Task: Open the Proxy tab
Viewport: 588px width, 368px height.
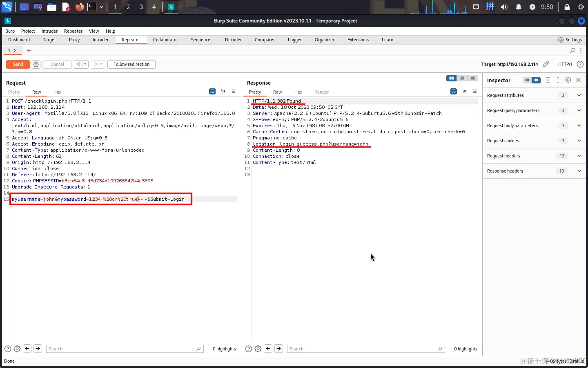Action: [x=74, y=40]
